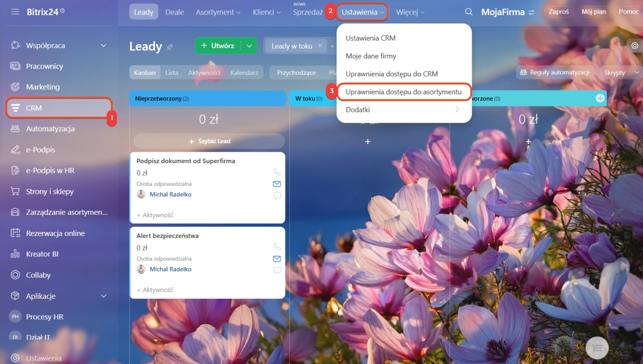Click the mail icon on Alert bezpieczeństwa card
This screenshot has height=364, width=643.
[x=277, y=259]
